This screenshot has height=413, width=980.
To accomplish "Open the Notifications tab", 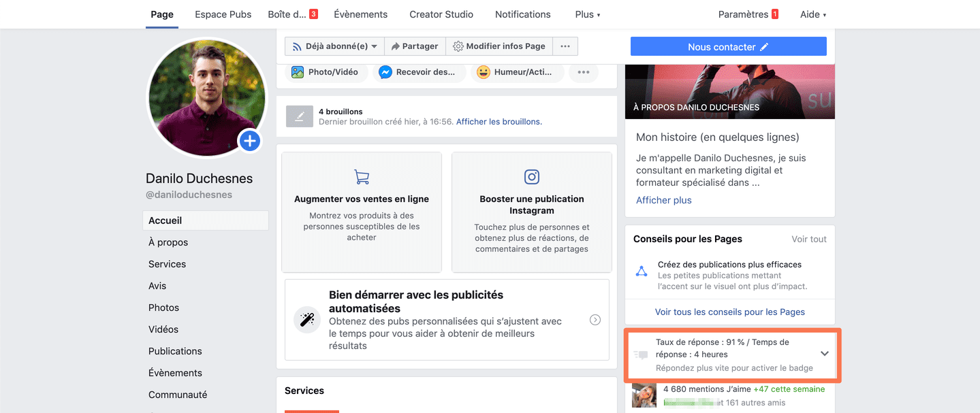I will [x=523, y=14].
